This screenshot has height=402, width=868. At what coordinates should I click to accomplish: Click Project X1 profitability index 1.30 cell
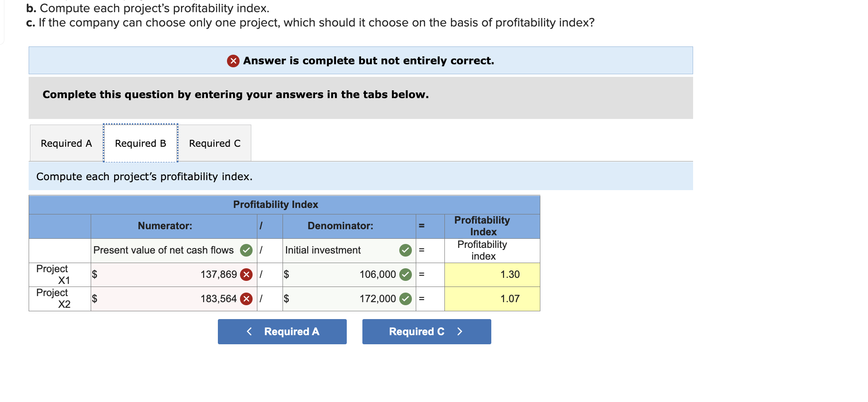click(492, 275)
